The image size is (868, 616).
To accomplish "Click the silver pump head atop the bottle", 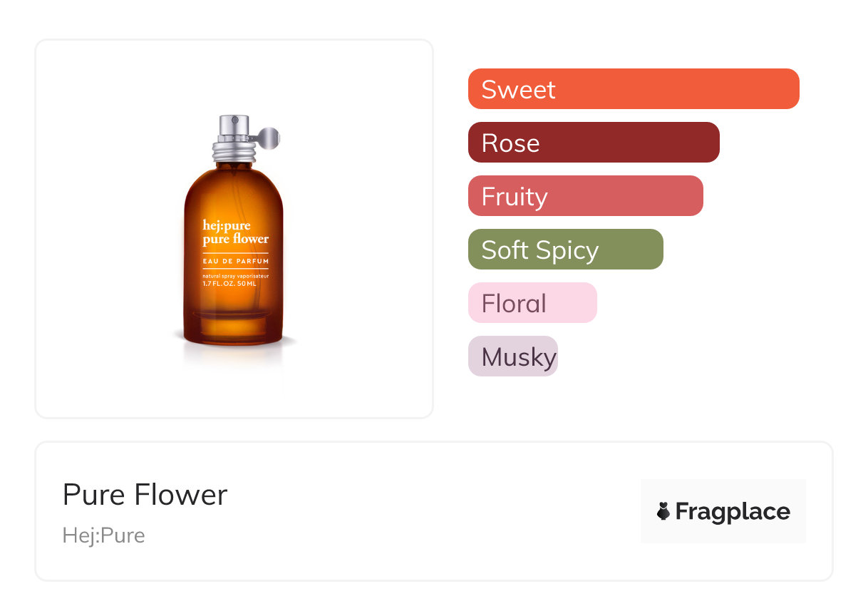I will (232, 128).
